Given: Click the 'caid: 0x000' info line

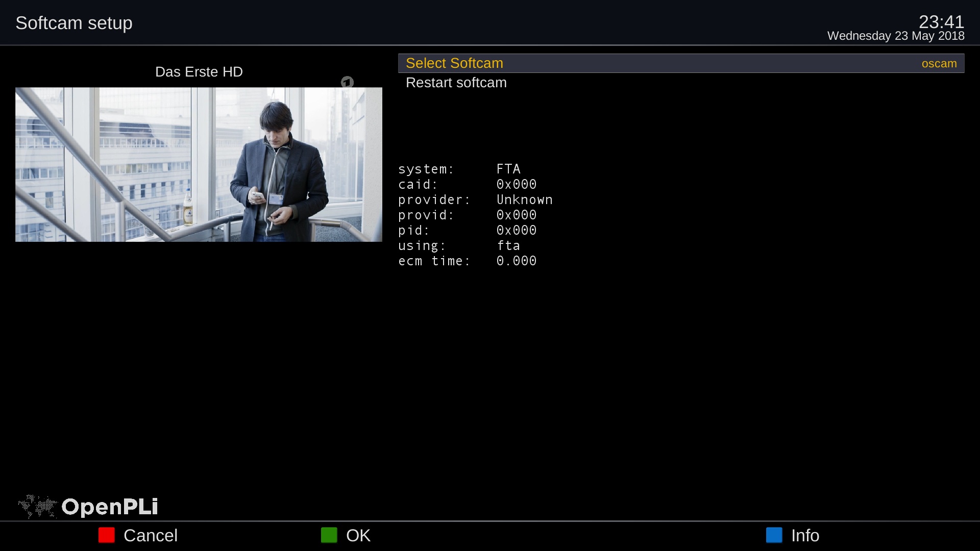Looking at the screenshot, I should pyautogui.click(x=468, y=184).
